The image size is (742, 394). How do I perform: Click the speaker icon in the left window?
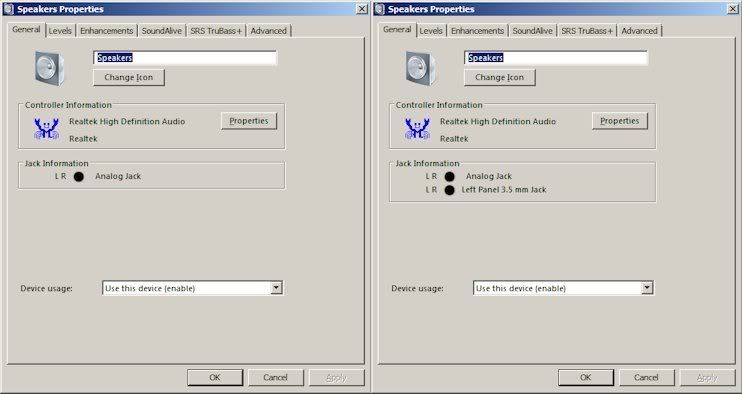[49, 69]
